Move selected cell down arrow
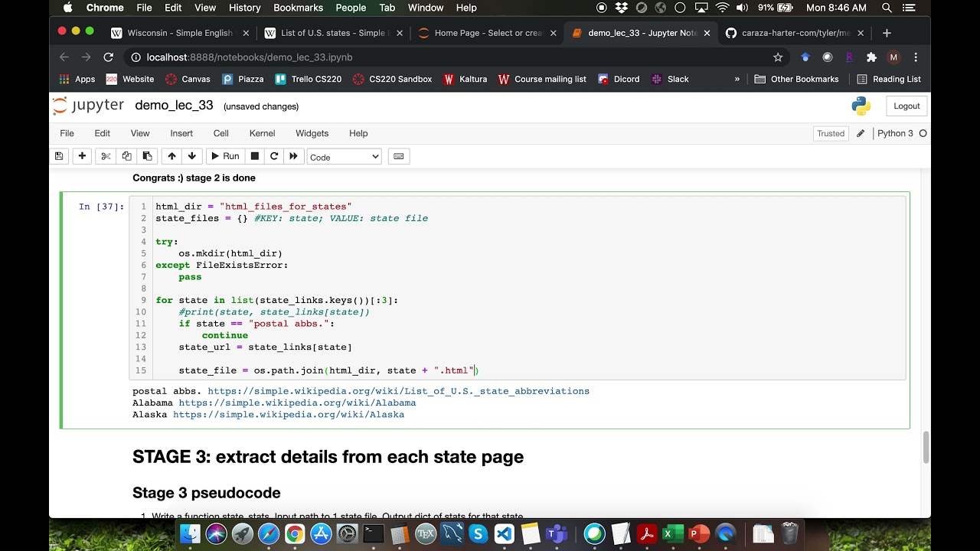Image resolution: width=980 pixels, height=551 pixels. [x=192, y=156]
